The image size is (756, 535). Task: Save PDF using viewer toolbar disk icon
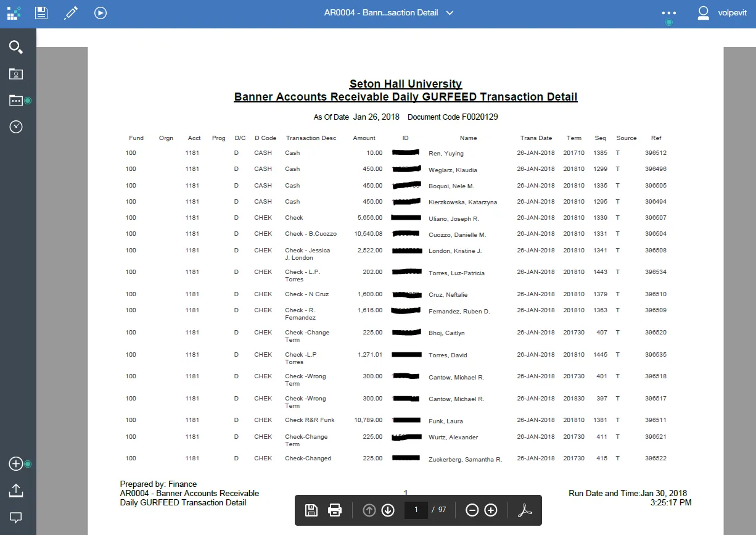coord(311,510)
